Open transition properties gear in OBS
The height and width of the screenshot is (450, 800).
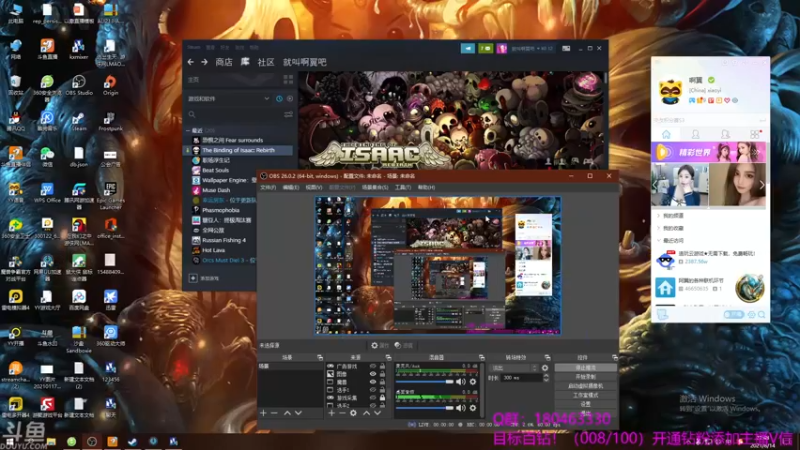pos(545,368)
